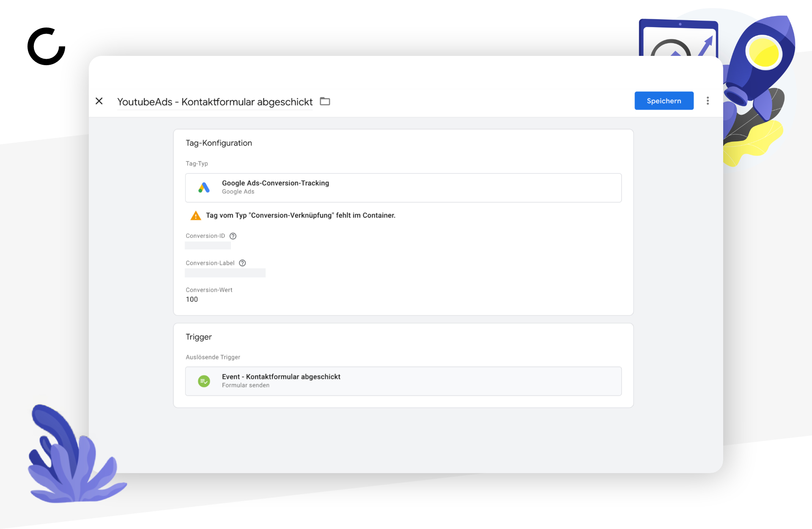812x529 pixels.
Task: Click the folder icon next to tag name
Action: tap(325, 101)
